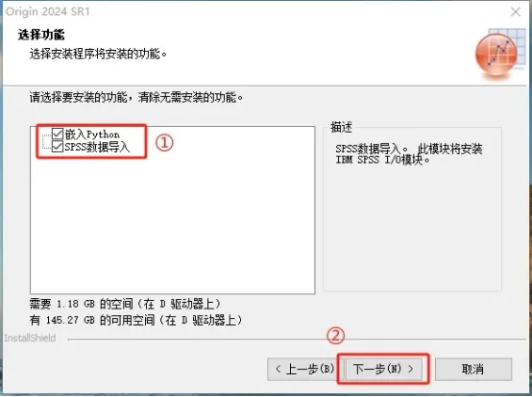The width and height of the screenshot is (532, 397).
Task: Click the required space 1.18 GB text
Action: (125, 304)
